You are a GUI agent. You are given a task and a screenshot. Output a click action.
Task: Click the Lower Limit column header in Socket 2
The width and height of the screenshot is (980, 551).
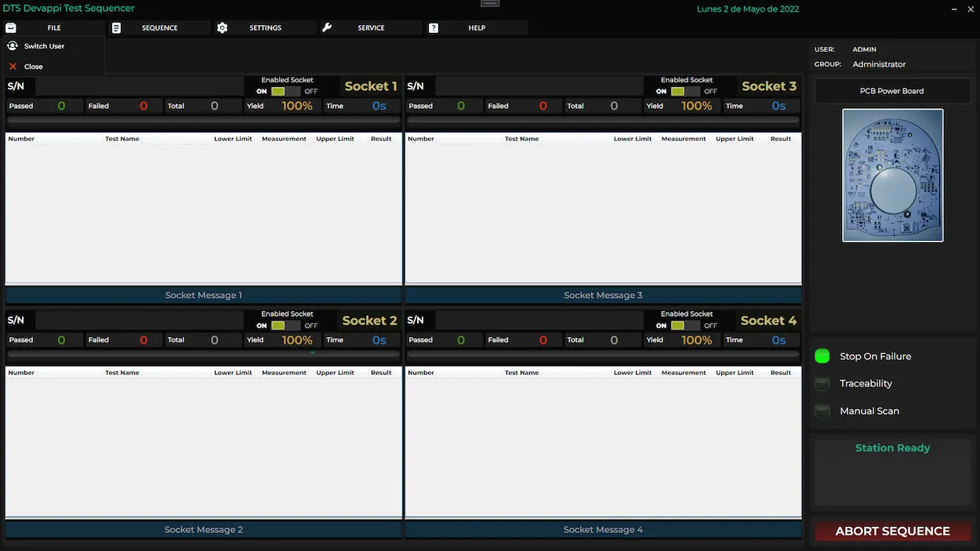click(233, 373)
